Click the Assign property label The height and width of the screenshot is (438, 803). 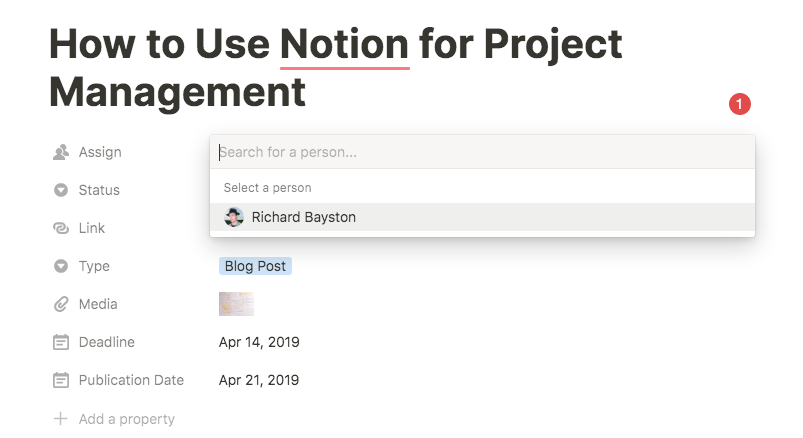(x=100, y=152)
